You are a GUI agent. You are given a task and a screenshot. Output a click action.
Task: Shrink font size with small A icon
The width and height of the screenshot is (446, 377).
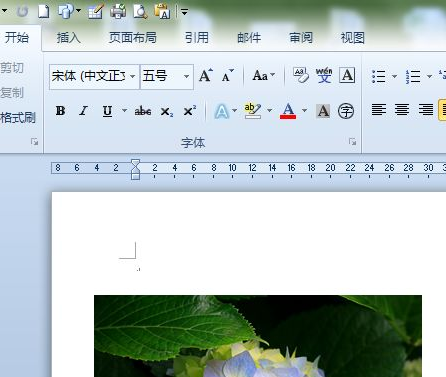228,75
